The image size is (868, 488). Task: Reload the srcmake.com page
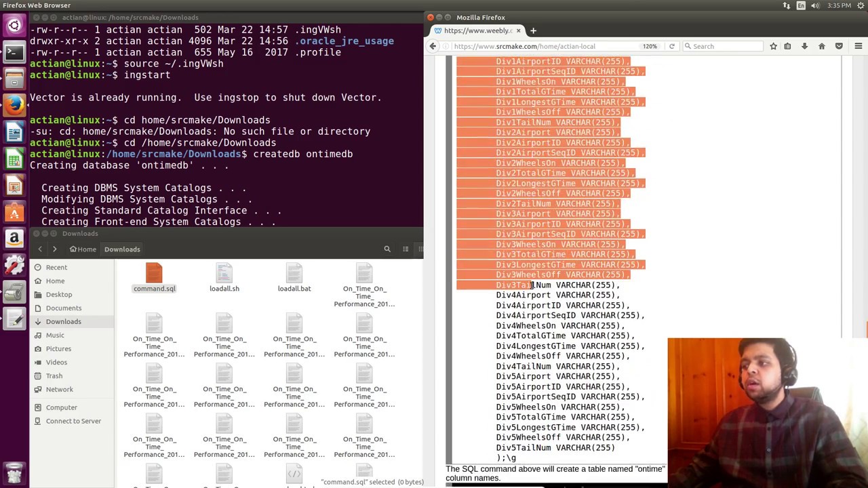tap(671, 46)
